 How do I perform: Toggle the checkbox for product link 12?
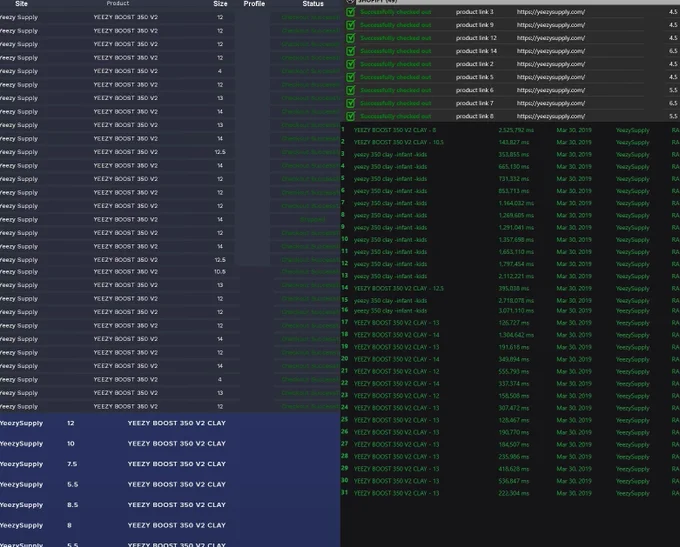click(350, 38)
